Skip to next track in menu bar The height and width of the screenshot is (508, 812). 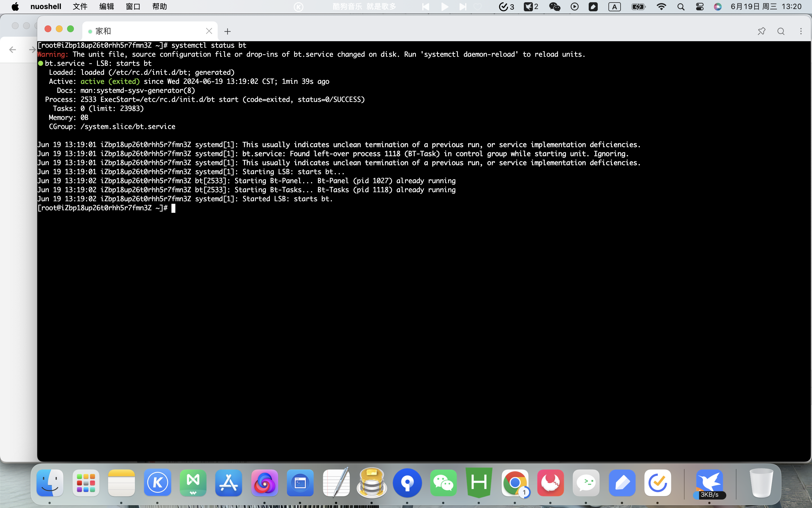(463, 7)
